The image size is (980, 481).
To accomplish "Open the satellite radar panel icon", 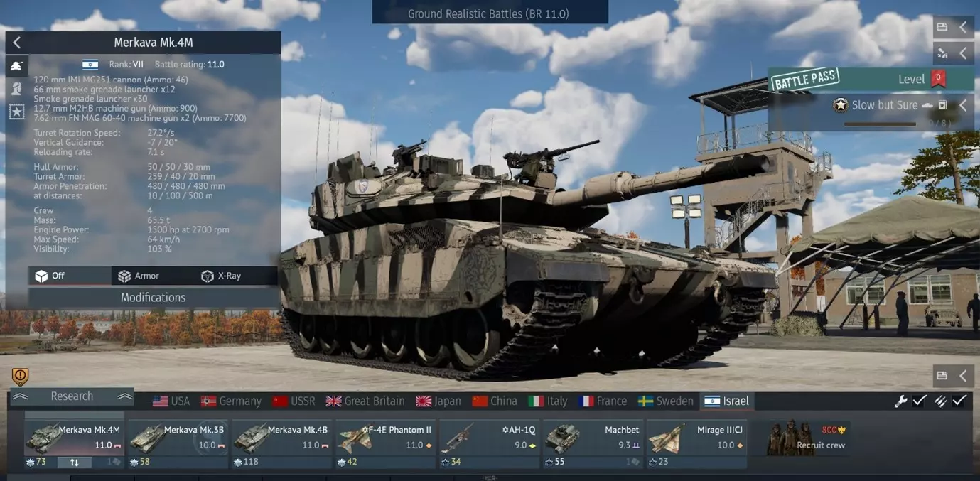I will 942,53.
